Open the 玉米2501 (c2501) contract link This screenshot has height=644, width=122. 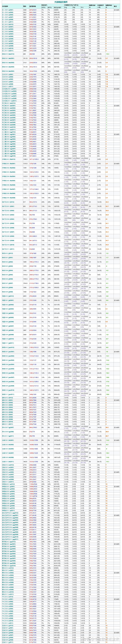[8, 74]
